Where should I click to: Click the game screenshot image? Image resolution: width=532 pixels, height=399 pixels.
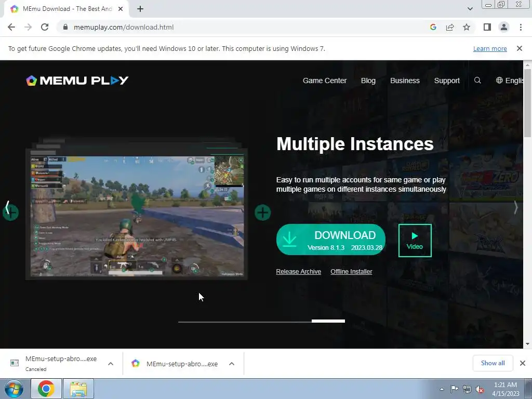[137, 216]
